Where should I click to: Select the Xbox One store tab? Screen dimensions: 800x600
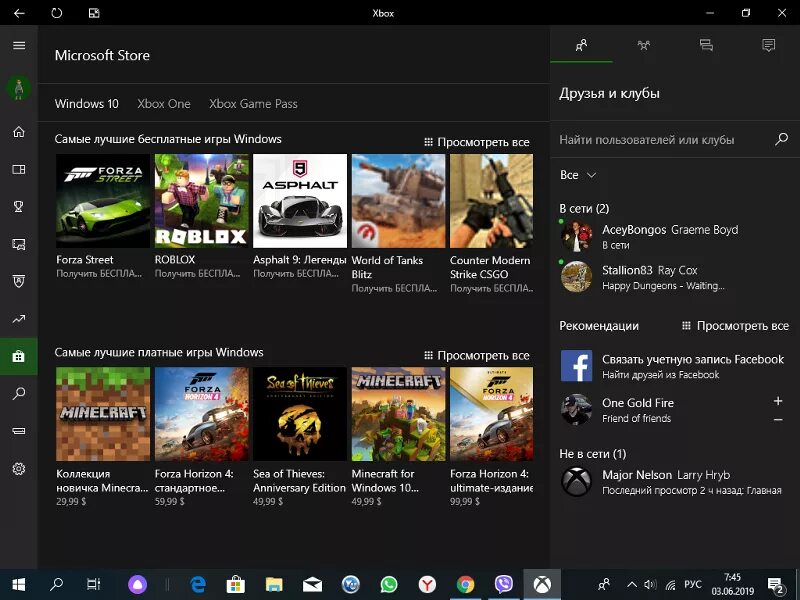(164, 104)
